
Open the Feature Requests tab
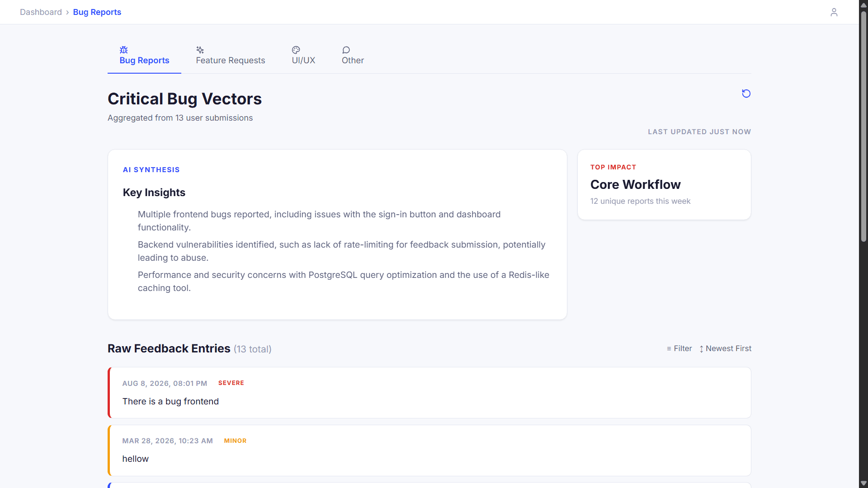coord(231,56)
